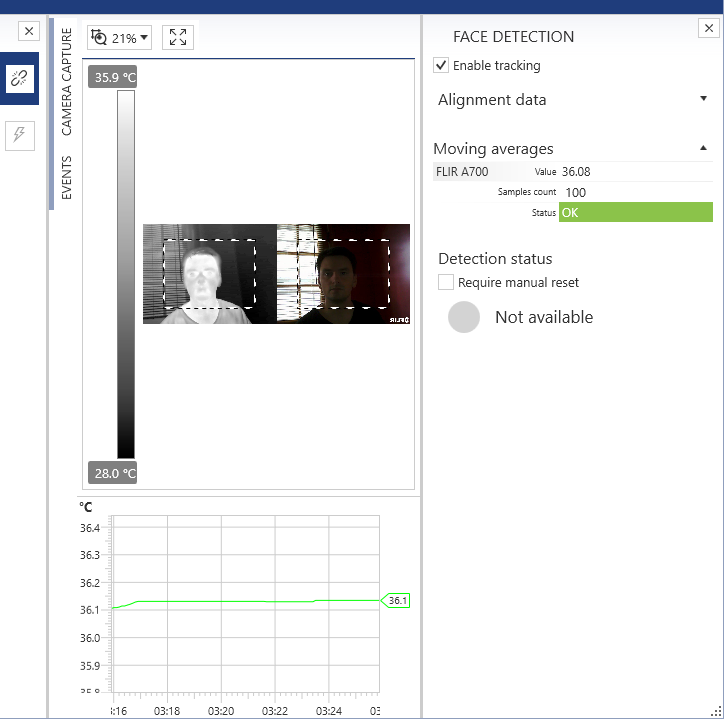Click the green OK status field
The height and width of the screenshot is (719, 724).
click(635, 212)
